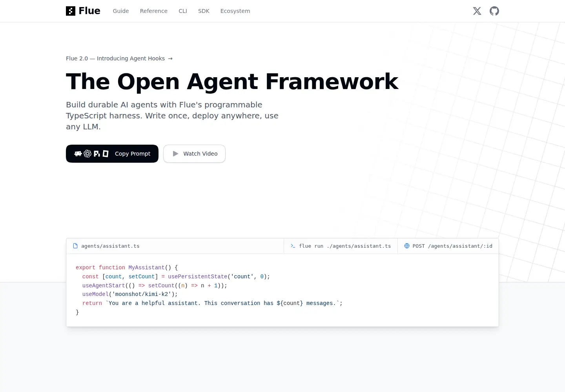This screenshot has width=565, height=392.
Task: Open the X (Twitter) profile icon
Action: click(x=477, y=11)
